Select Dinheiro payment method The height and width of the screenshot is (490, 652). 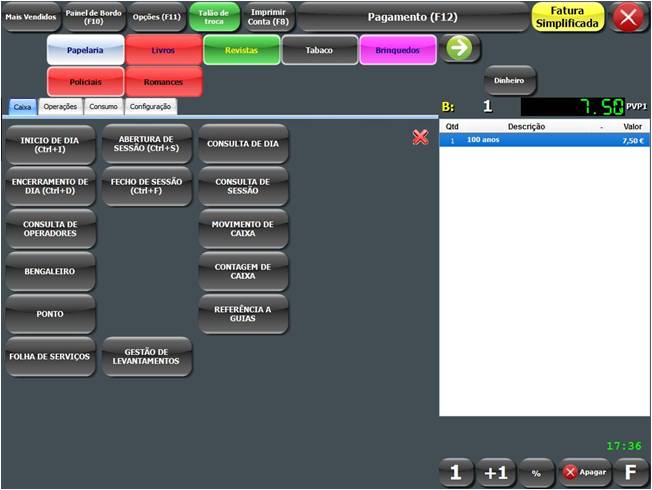pyautogui.click(x=509, y=80)
